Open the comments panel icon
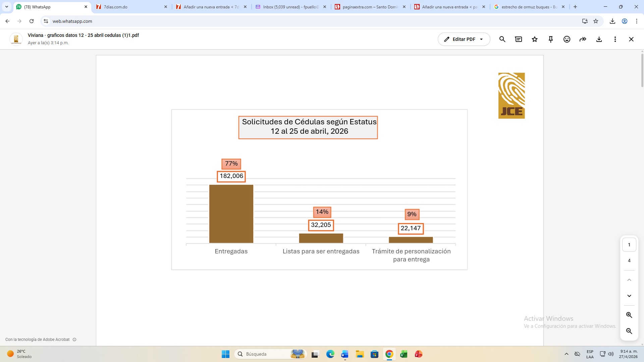The image size is (644, 362). (518, 39)
